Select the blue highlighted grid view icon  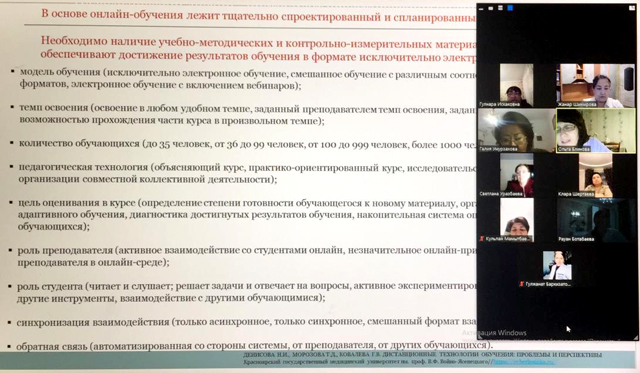(510, 8)
